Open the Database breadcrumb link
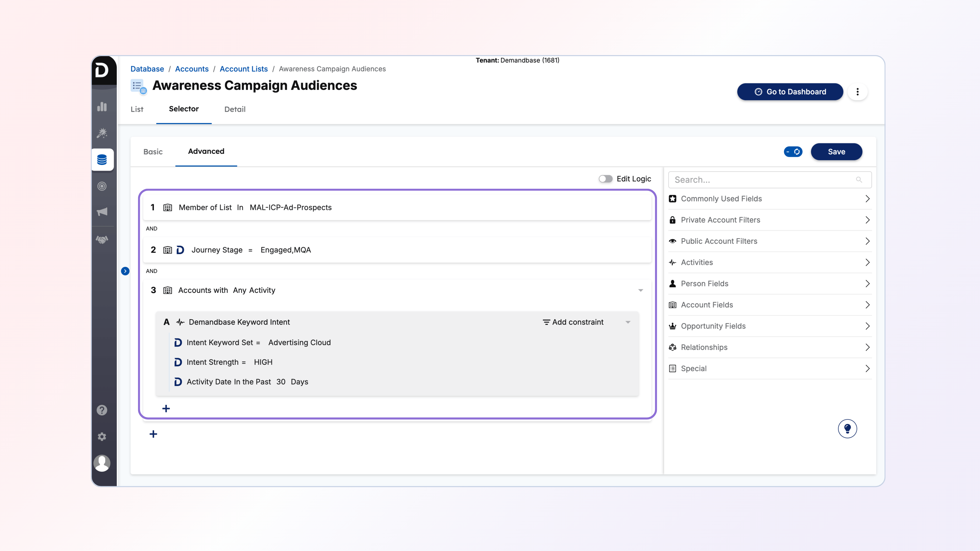This screenshot has height=551, width=980. [147, 69]
